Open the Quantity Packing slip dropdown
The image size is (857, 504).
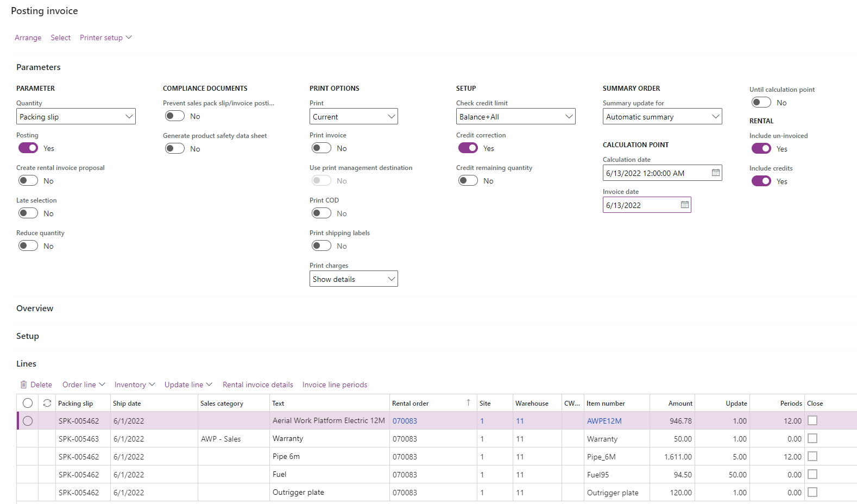pyautogui.click(x=76, y=116)
